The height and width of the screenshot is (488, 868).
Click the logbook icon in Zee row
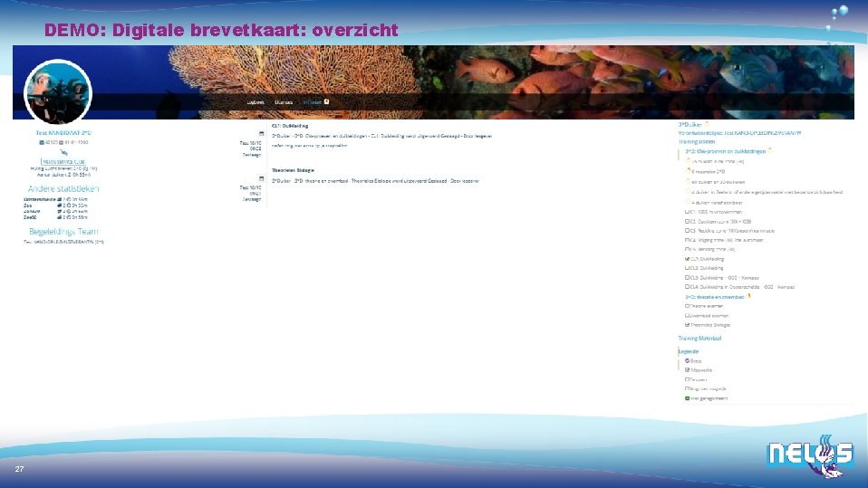[x=60, y=206]
